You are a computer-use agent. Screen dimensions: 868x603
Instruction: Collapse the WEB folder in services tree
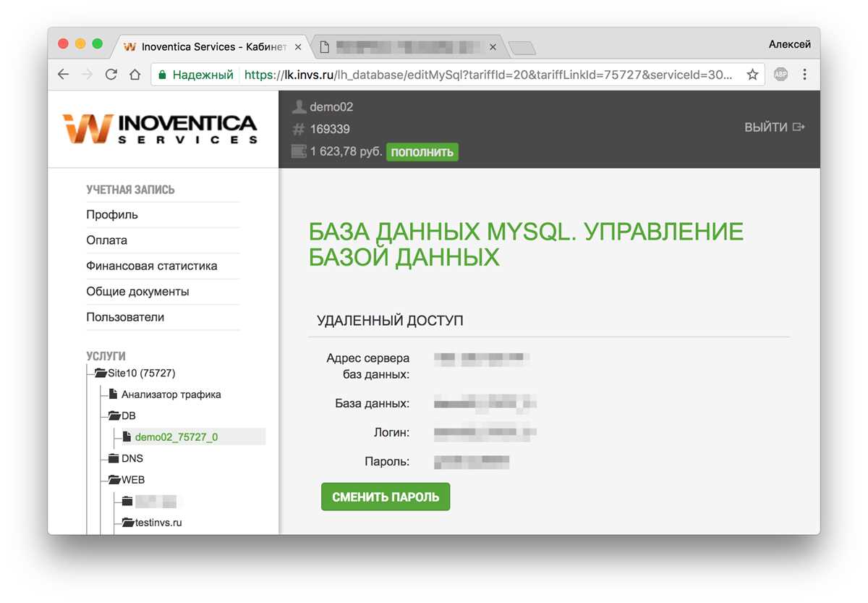(114, 480)
